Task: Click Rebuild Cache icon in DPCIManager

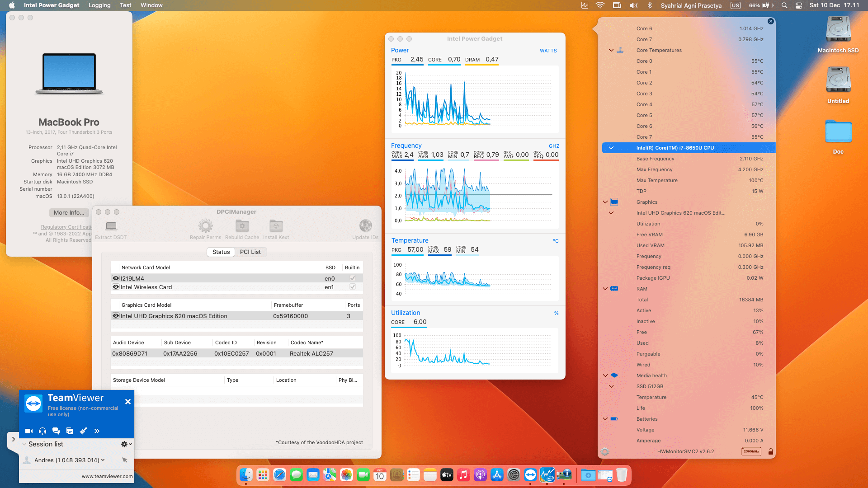Action: coord(242,225)
